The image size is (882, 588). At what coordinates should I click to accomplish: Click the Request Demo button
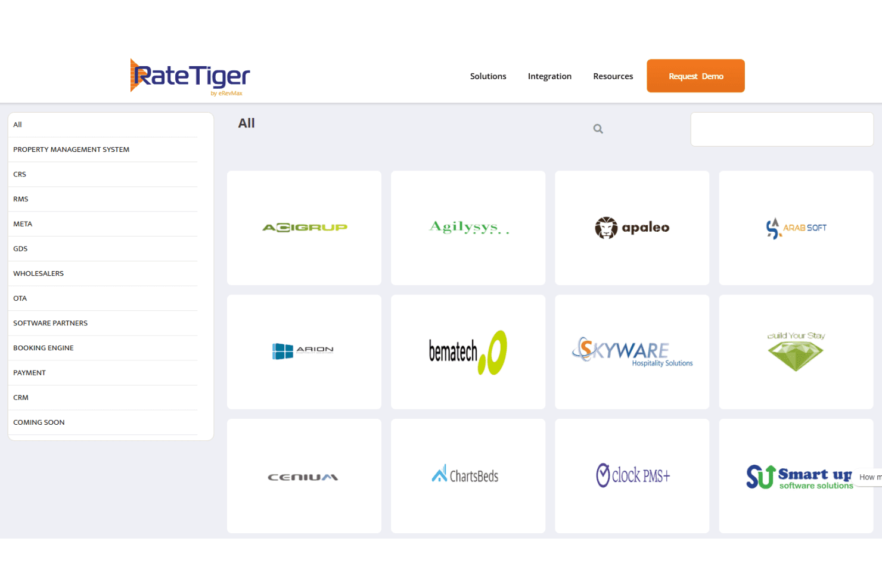695,76
